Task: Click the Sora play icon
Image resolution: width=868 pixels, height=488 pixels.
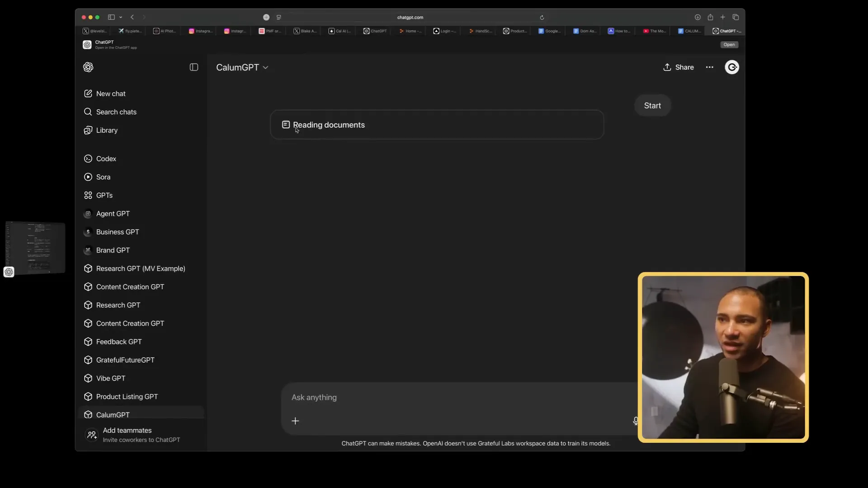Action: coord(88,177)
